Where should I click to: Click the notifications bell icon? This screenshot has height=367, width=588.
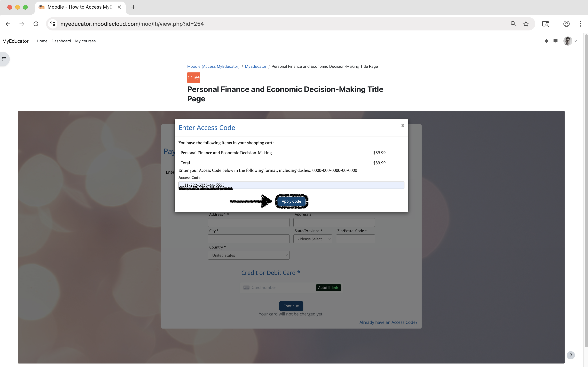[x=546, y=41]
